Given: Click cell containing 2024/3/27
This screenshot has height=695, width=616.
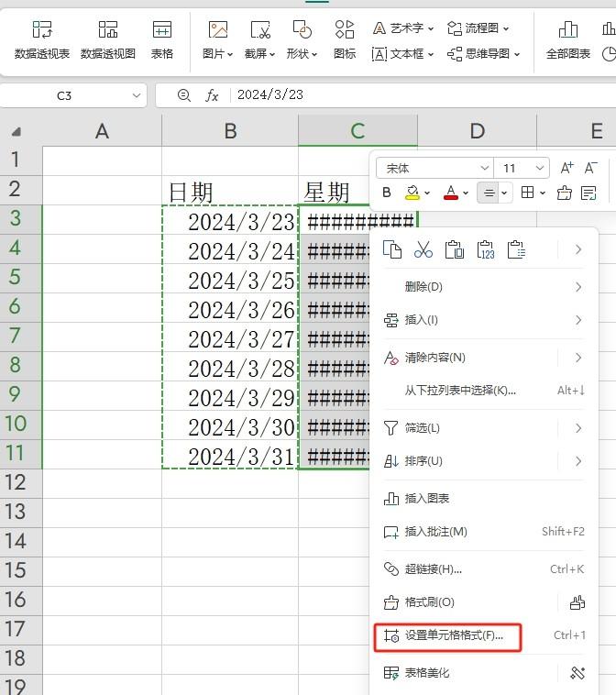Looking at the screenshot, I should tap(230, 337).
